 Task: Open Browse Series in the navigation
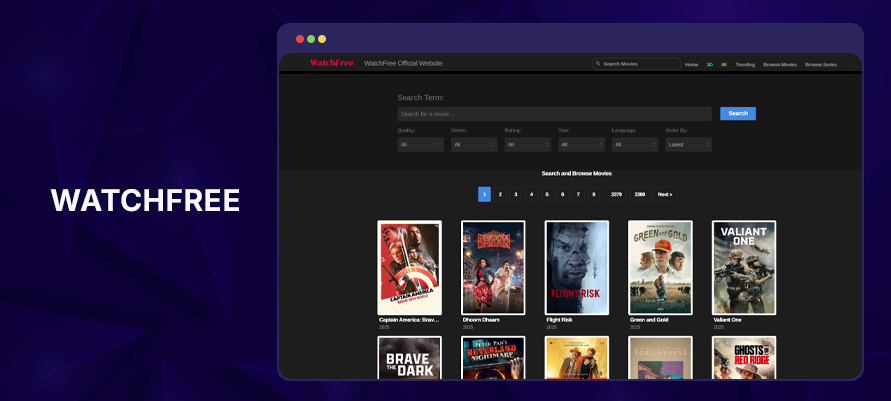pos(820,64)
